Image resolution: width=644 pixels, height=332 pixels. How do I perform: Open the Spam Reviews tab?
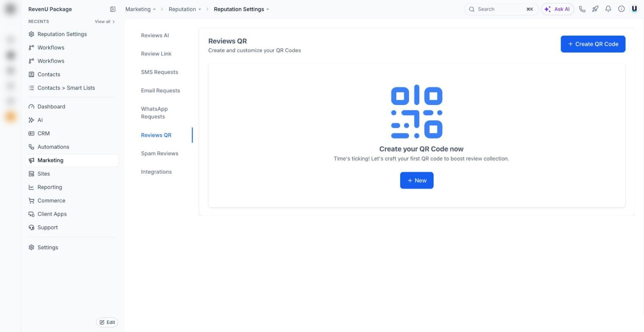click(160, 153)
